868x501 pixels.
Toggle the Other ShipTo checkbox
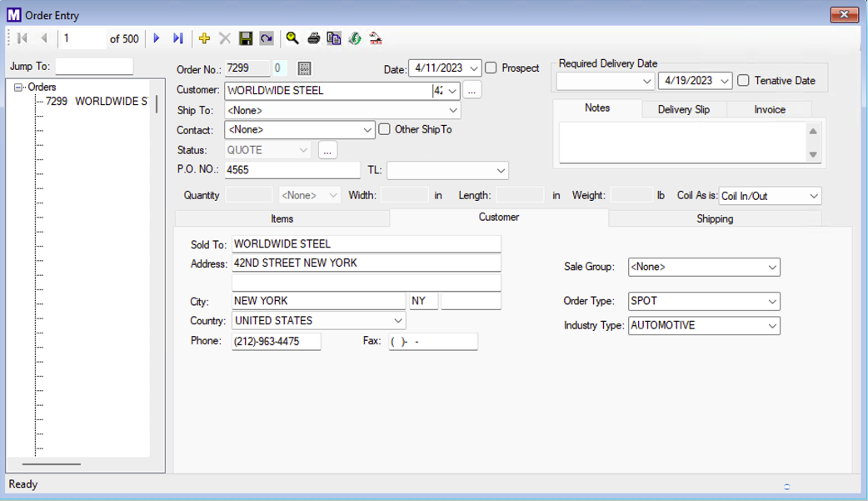click(x=384, y=129)
